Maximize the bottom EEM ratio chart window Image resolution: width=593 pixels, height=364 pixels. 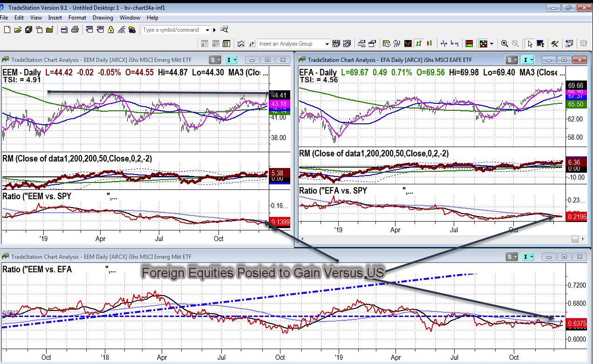(x=564, y=256)
